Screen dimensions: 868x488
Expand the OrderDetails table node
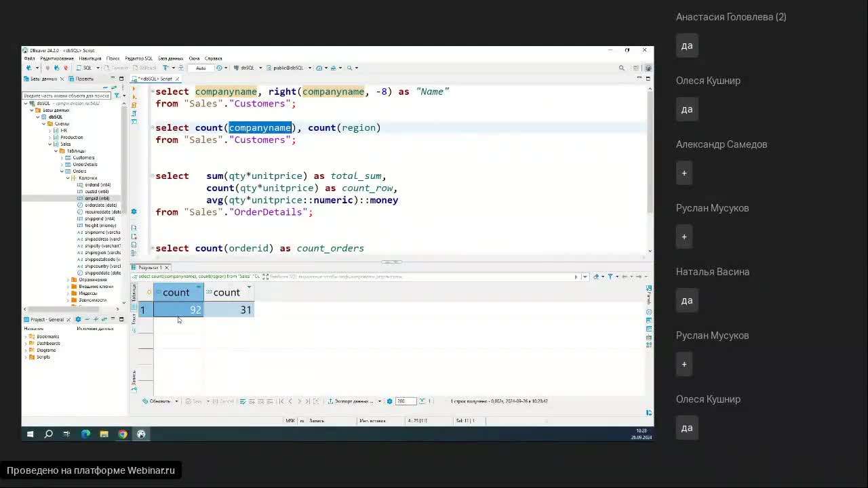point(61,164)
